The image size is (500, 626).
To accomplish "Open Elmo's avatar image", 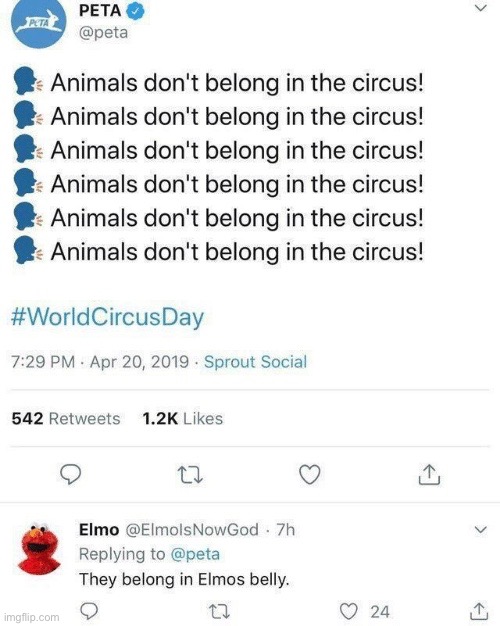I will click(x=39, y=548).
